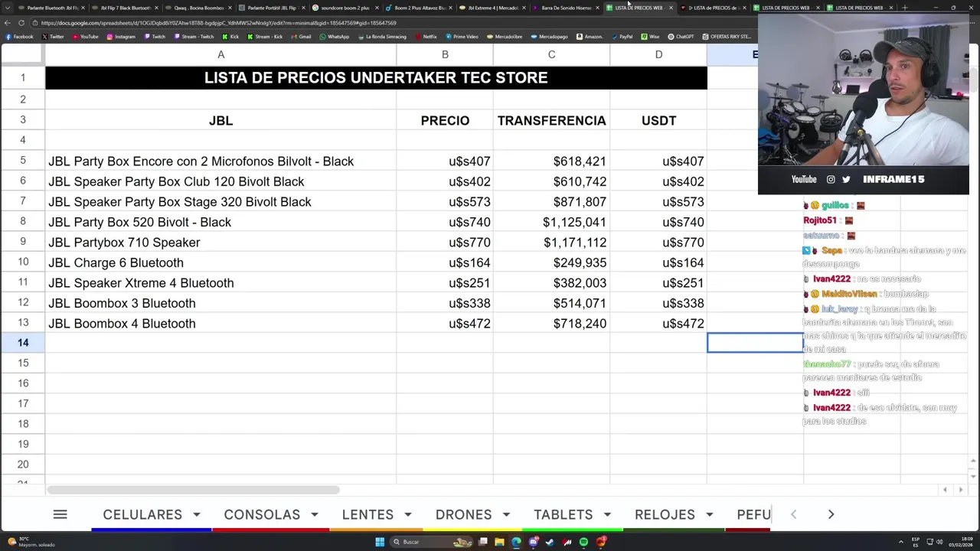Screen dimensions: 980x551
Task: Open the ChatGPT bookmark
Action: [x=681, y=37]
